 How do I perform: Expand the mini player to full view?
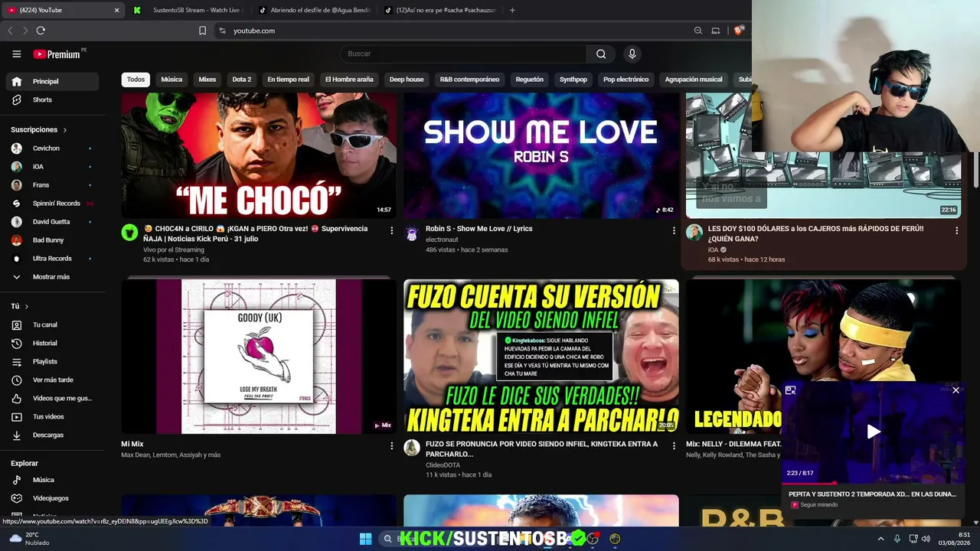pos(791,390)
